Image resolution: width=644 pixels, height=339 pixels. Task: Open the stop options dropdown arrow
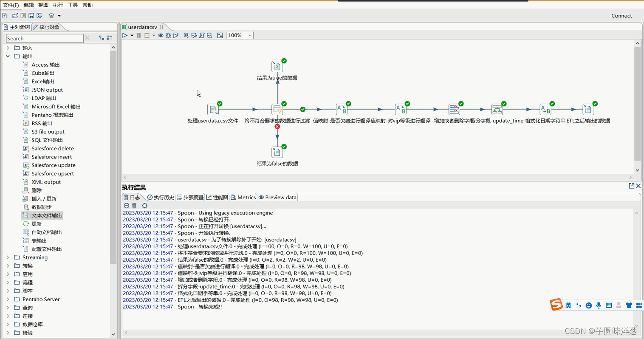click(x=153, y=35)
